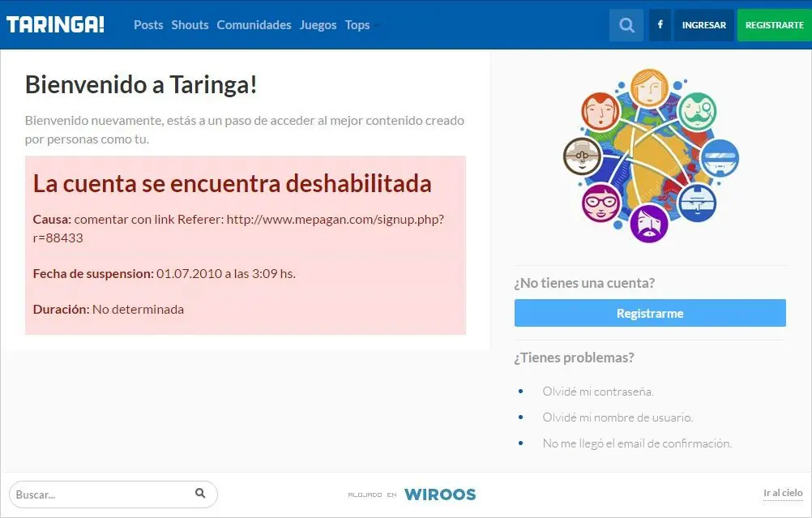Click '¿No tienes una cuenta?' heading
This screenshot has height=518, width=812.
coord(584,284)
